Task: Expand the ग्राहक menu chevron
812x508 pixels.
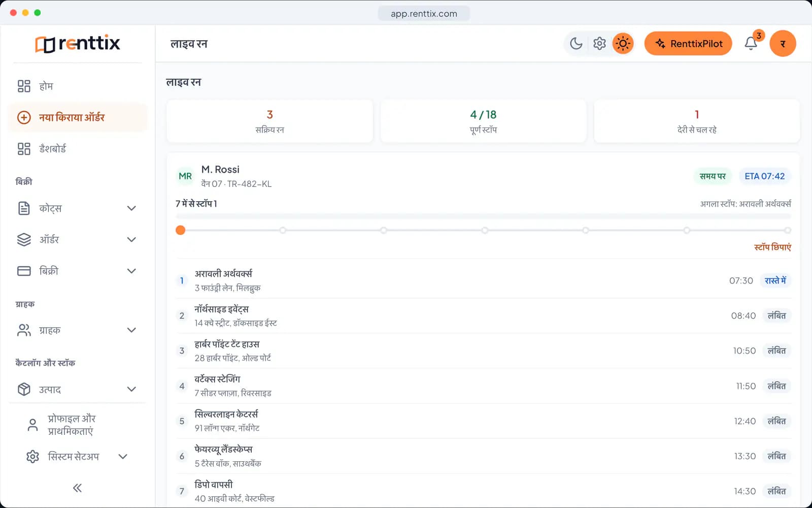Action: [x=131, y=330]
